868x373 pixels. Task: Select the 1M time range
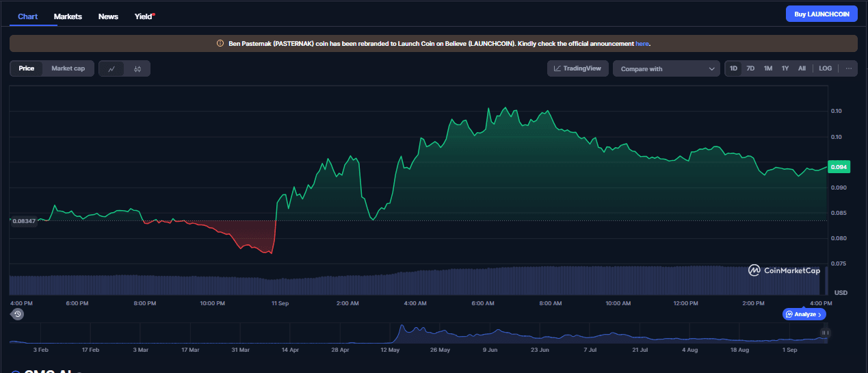point(768,68)
